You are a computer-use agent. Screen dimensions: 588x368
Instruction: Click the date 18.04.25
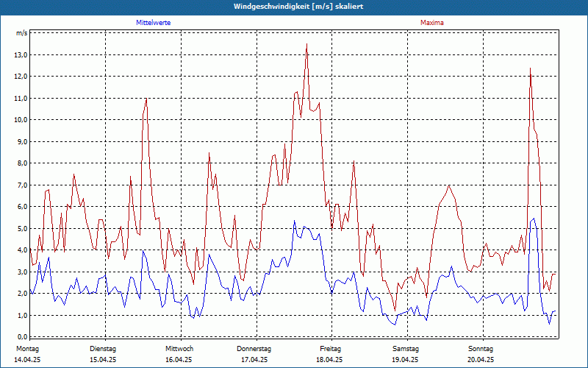(329, 360)
